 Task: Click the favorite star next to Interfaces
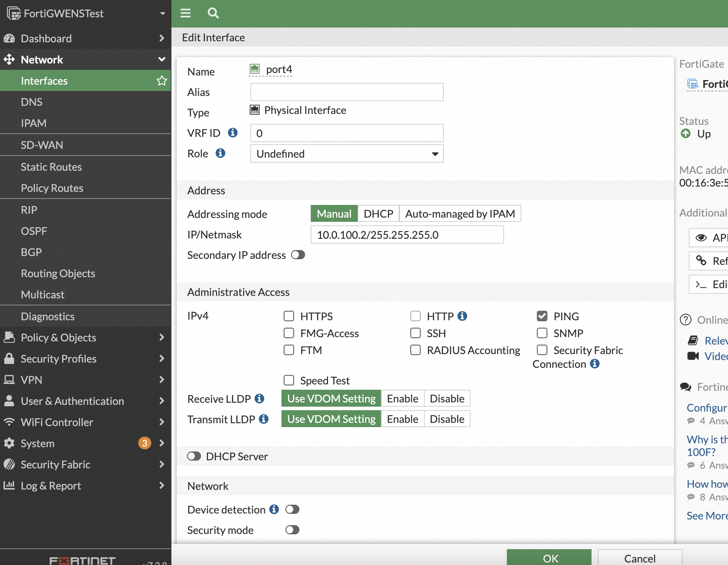click(162, 81)
